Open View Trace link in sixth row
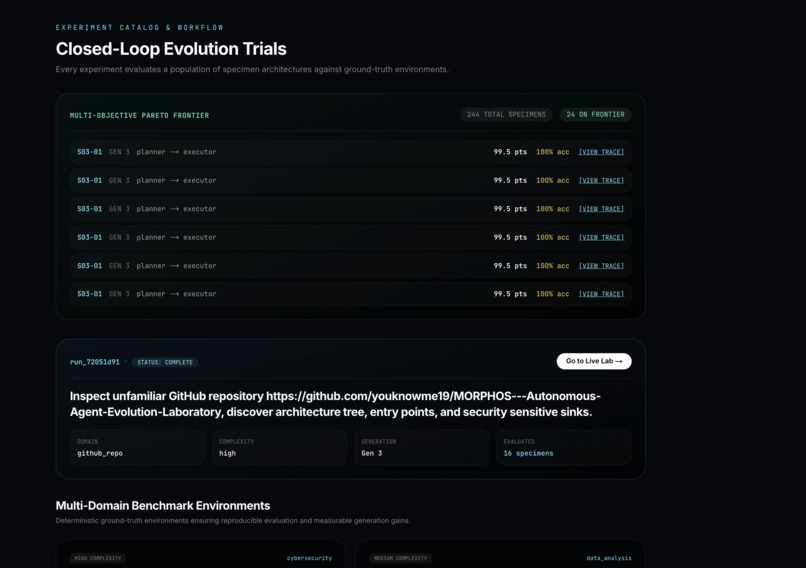806x568 pixels. click(x=601, y=294)
